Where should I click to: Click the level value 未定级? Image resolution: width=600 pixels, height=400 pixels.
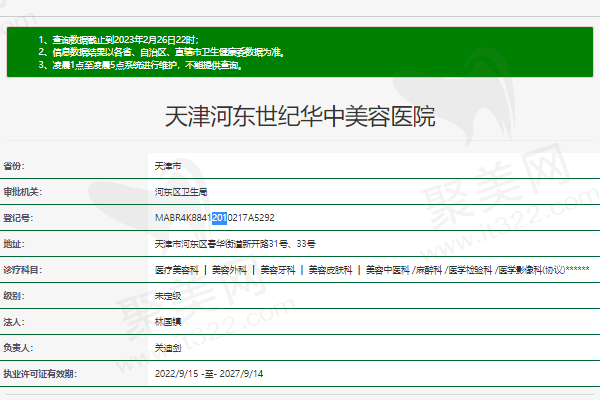(168, 297)
